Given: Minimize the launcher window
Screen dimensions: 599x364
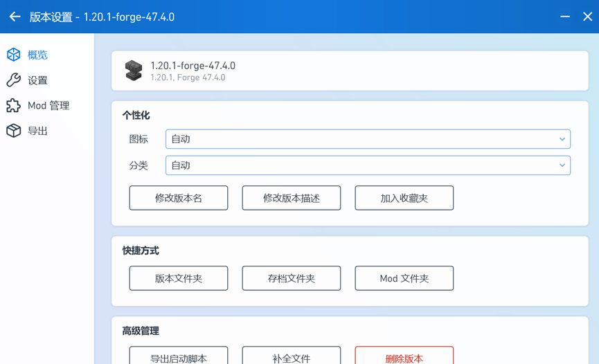Looking at the screenshot, I should click(x=565, y=17).
